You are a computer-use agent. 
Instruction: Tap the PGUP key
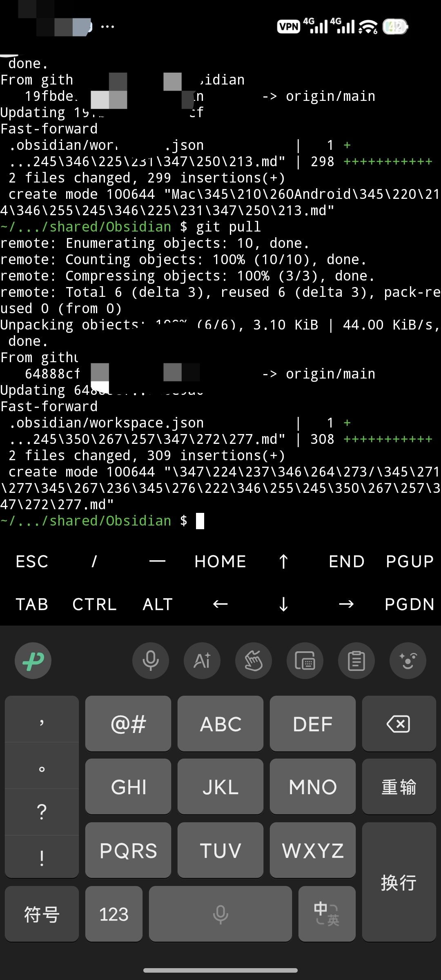tap(410, 561)
